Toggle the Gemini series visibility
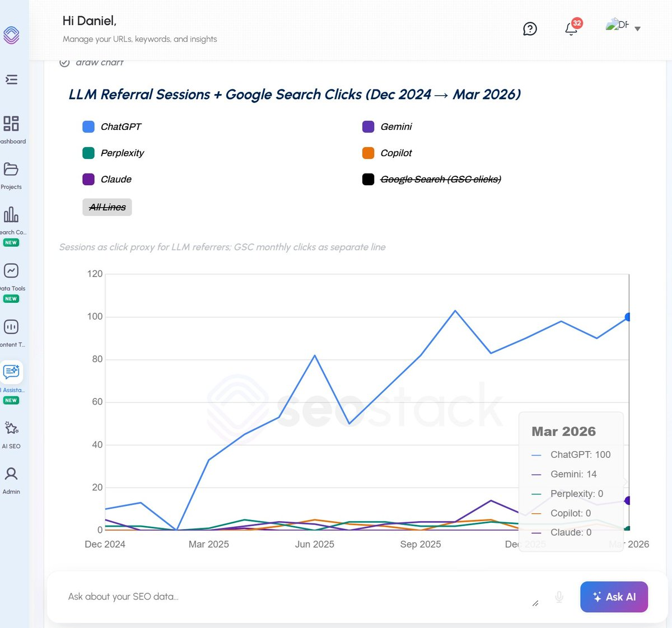This screenshot has width=672, height=628. pyautogui.click(x=395, y=127)
